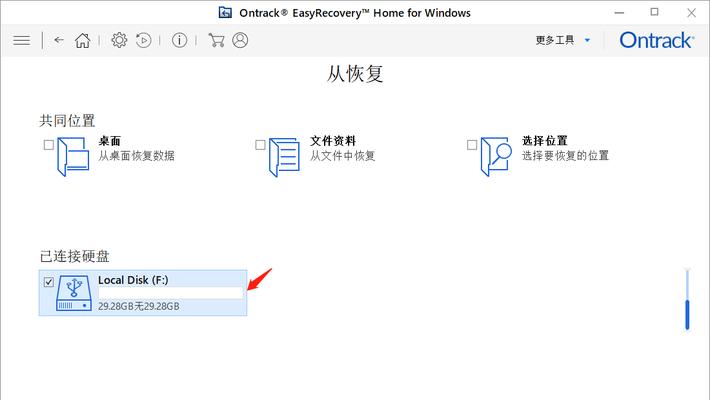Click the Local Disk (F:) usage bar

[171, 293]
